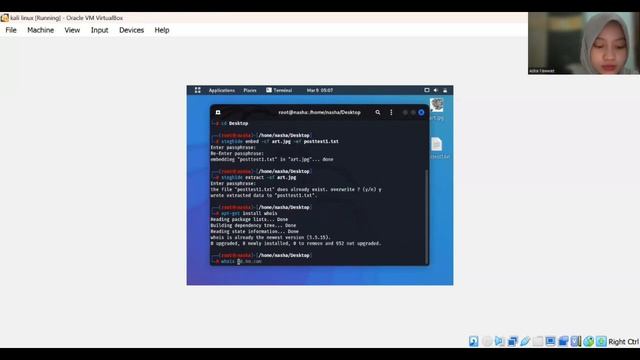Click the webcam video thumbnail
The width and height of the screenshot is (640, 360).
584,43
